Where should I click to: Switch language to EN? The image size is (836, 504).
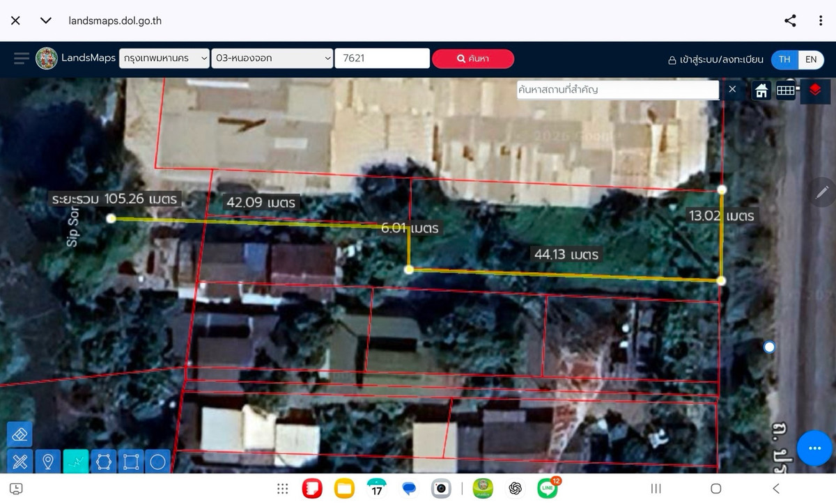tap(811, 59)
